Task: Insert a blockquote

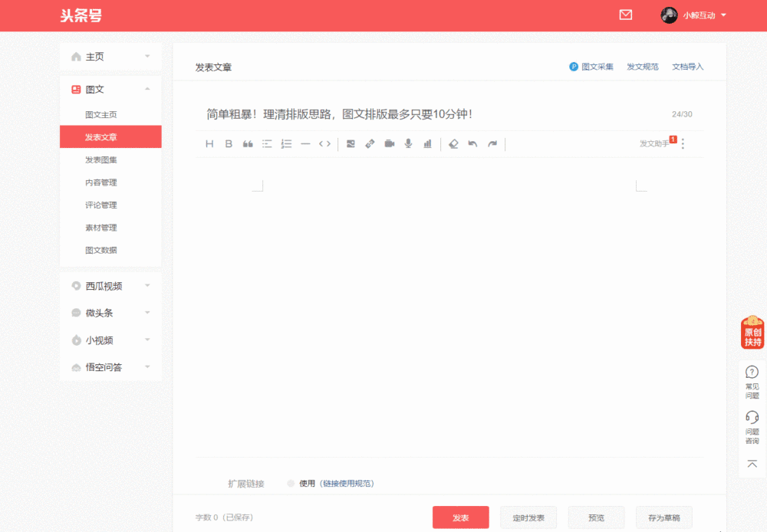Action: pos(248,143)
